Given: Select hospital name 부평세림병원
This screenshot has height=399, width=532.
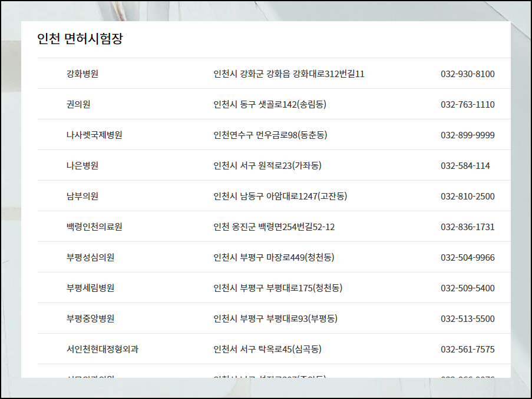Looking at the screenshot, I should point(90,288).
